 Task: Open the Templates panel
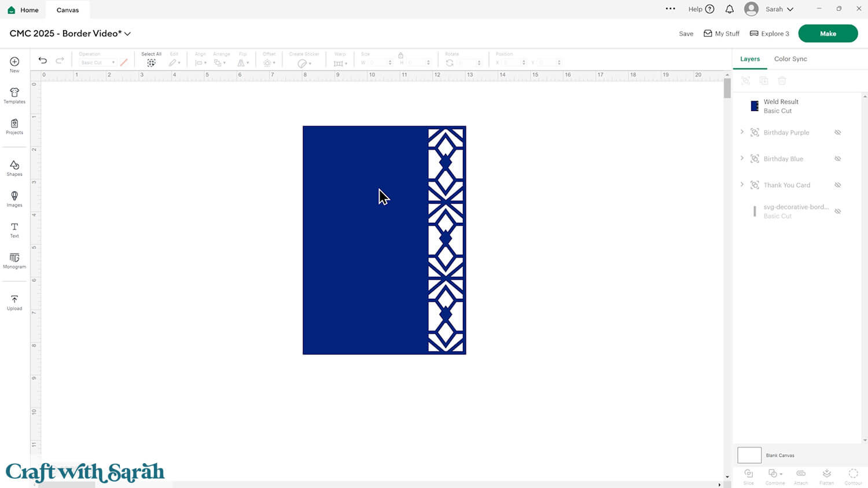tap(14, 96)
